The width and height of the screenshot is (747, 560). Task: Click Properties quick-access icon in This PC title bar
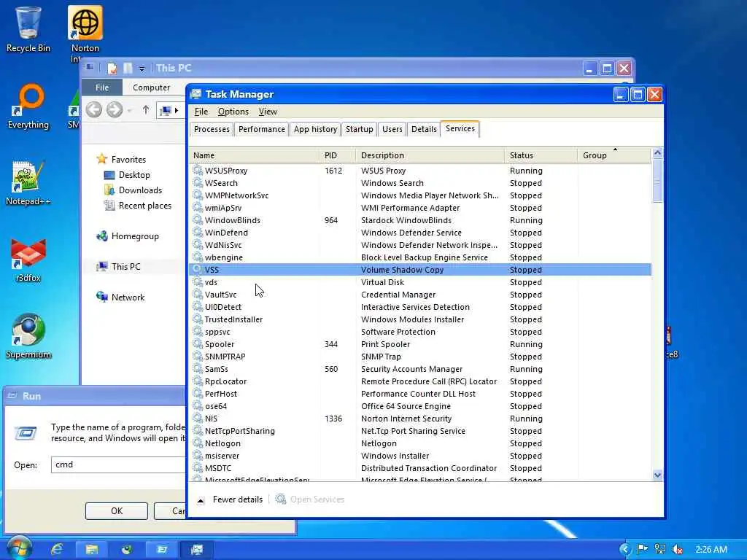(112, 69)
